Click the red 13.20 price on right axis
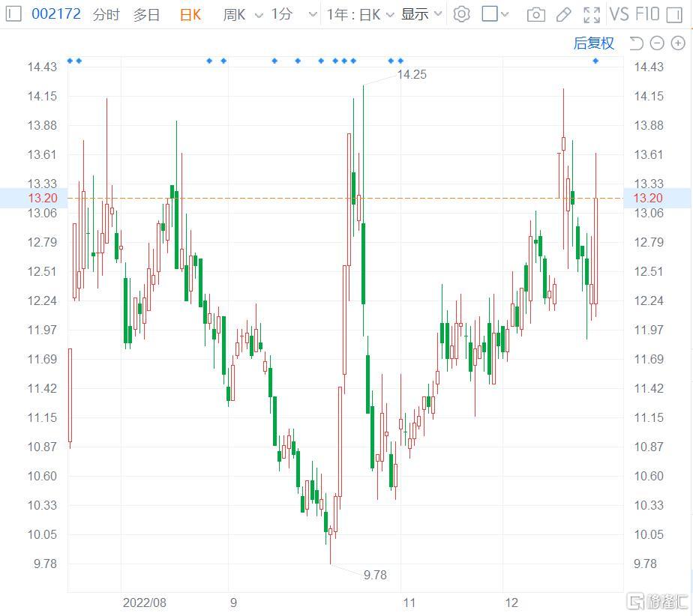Viewport: 693px width, 616px height. coord(647,198)
